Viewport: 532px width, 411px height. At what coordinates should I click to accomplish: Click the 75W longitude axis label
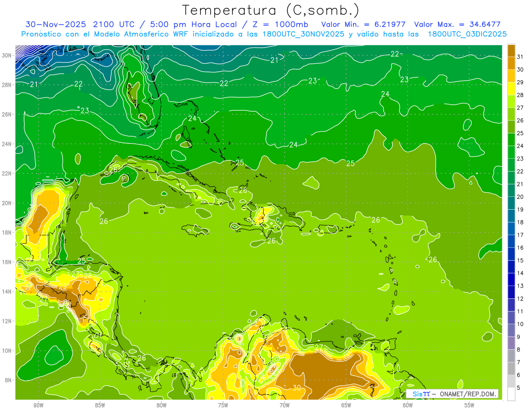click(223, 405)
